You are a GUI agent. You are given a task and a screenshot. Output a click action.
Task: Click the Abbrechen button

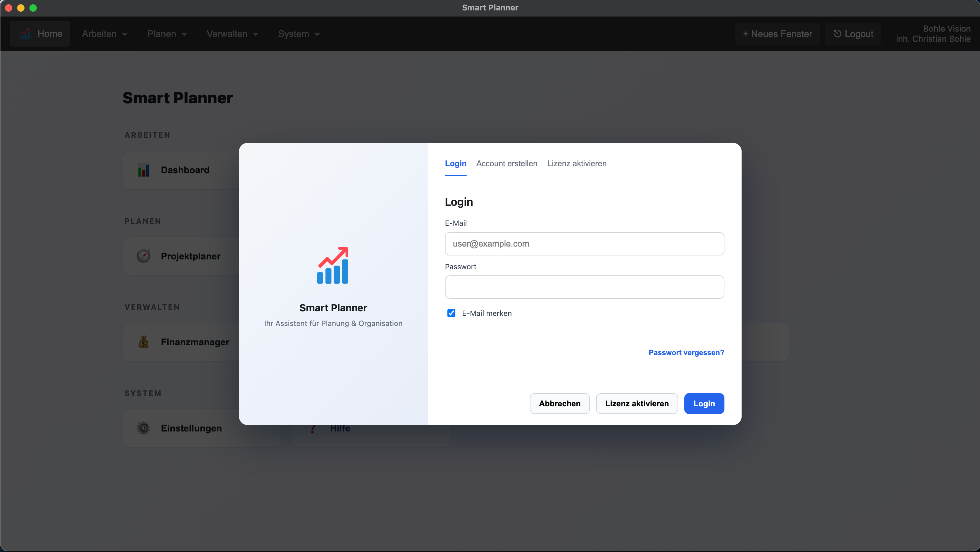pyautogui.click(x=559, y=404)
